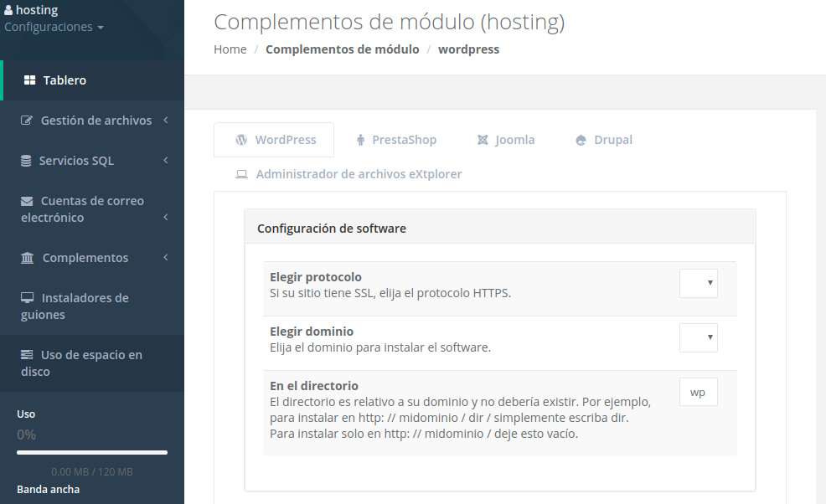Click the eXtplorer laptop icon
826x504 pixels.
(x=242, y=174)
